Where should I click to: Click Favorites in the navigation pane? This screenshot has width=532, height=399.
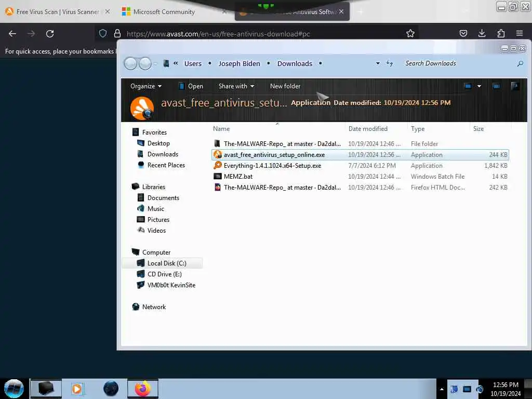click(x=154, y=132)
